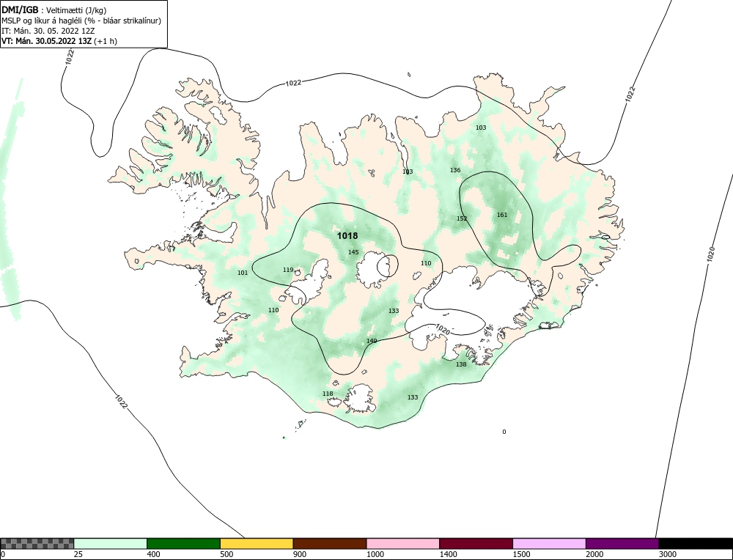The width and height of the screenshot is (733, 560).
Task: Click the legend label 25
Action: point(78,554)
